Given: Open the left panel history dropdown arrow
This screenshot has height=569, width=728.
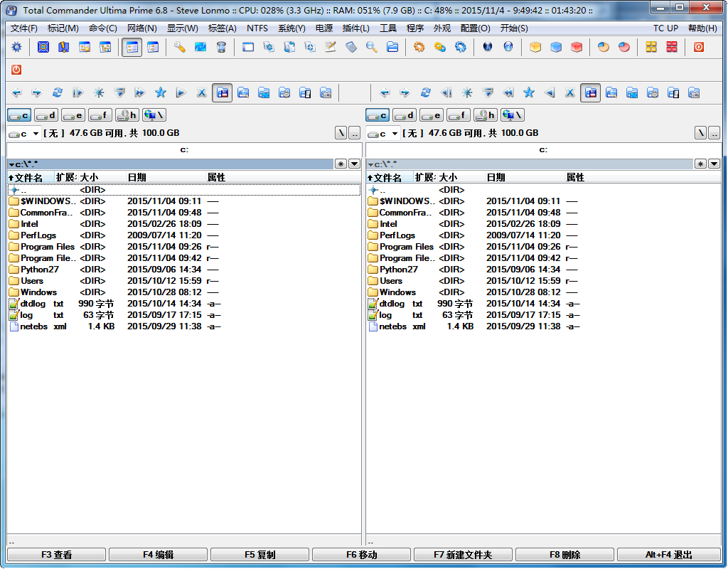Looking at the screenshot, I should tap(354, 164).
